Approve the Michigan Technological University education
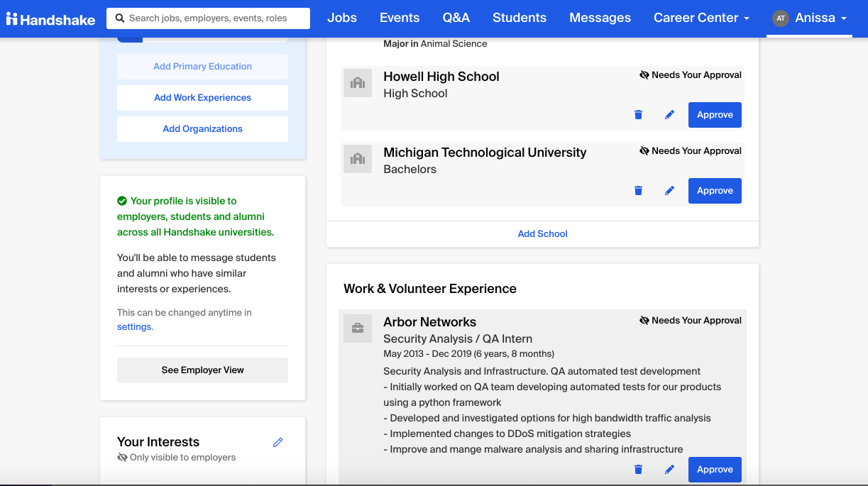 point(714,190)
